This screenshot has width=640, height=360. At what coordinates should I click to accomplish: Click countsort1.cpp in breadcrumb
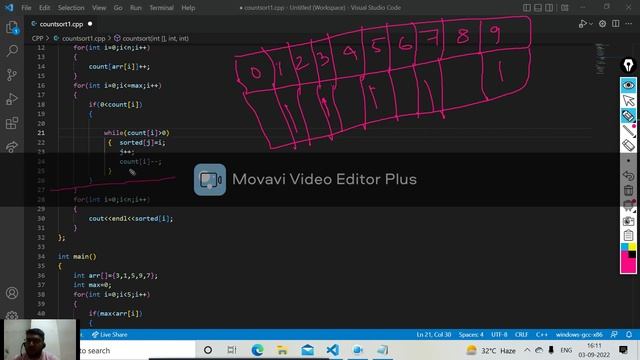click(x=83, y=38)
